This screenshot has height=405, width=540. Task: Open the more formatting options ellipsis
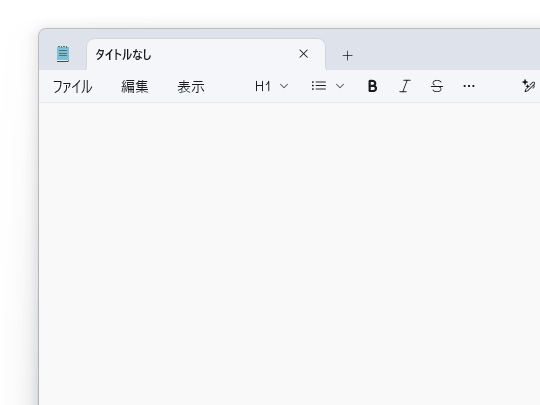(x=469, y=86)
